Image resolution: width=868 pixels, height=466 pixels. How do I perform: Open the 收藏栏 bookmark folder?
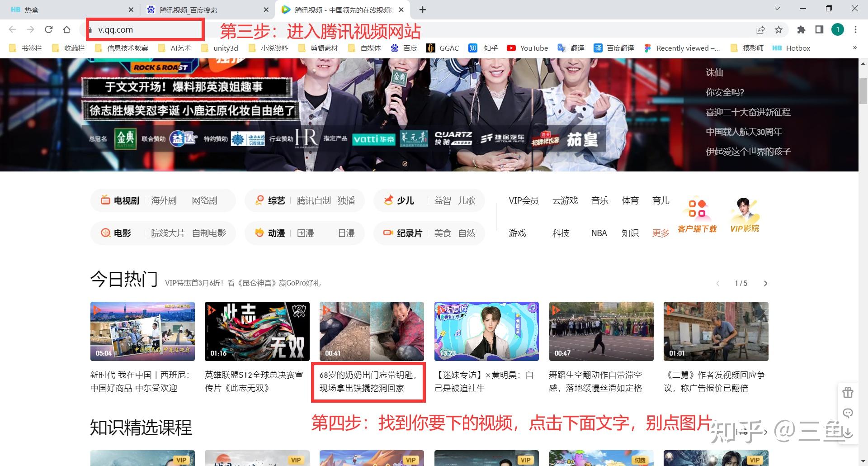coord(68,48)
